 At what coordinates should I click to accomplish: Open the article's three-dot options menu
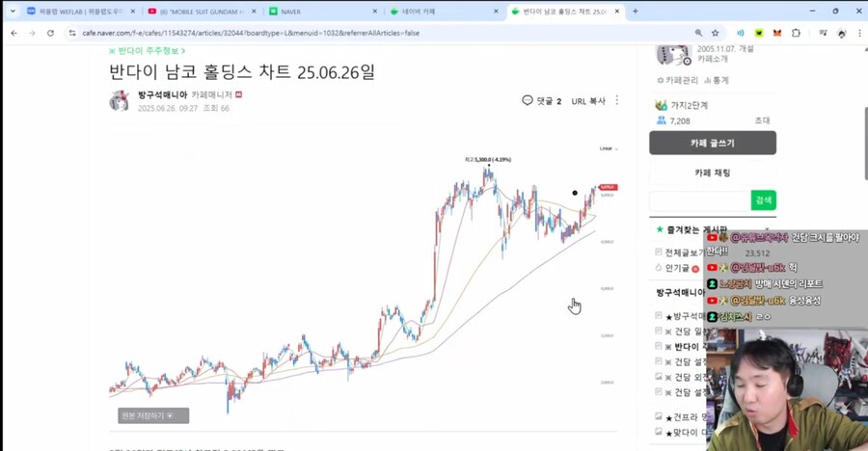(x=617, y=100)
